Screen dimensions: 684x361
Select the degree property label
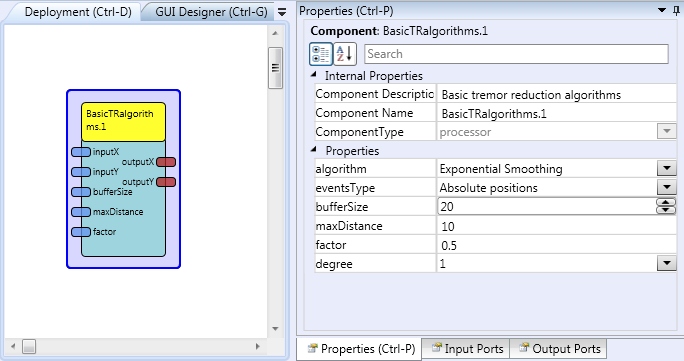tap(334, 264)
